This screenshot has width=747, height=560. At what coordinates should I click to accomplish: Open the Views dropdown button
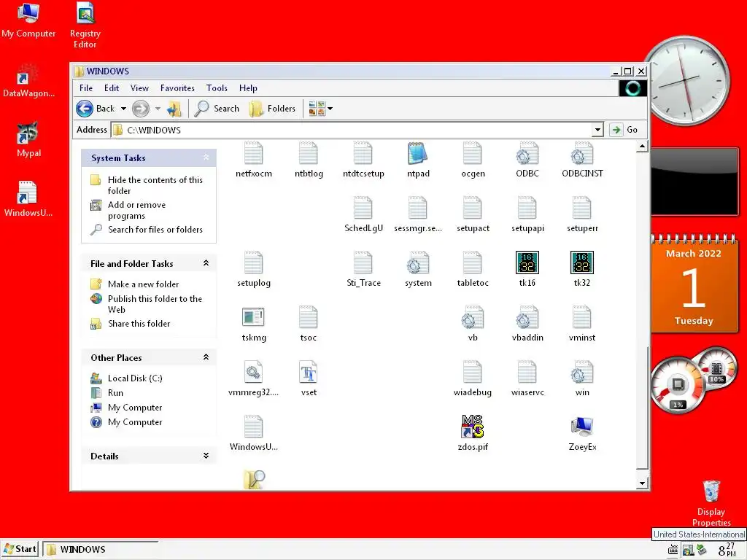tap(320, 109)
